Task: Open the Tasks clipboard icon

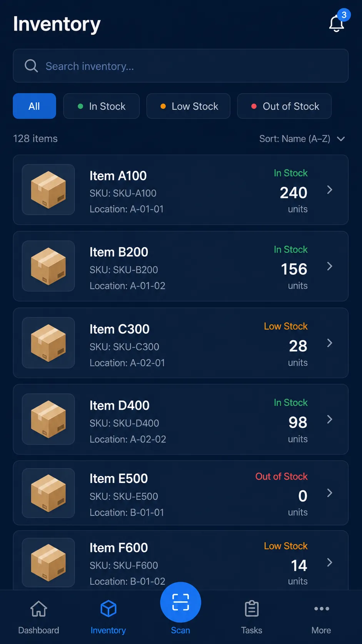Action: 252,609
